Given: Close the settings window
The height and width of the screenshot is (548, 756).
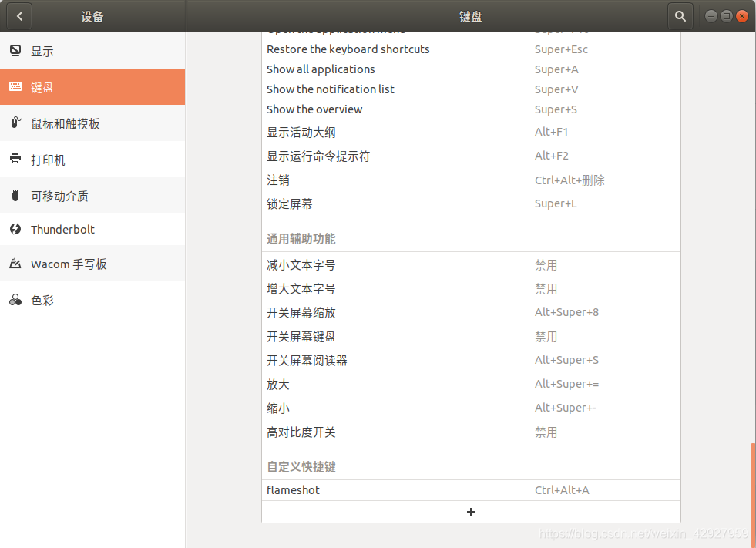Looking at the screenshot, I should 742,16.
